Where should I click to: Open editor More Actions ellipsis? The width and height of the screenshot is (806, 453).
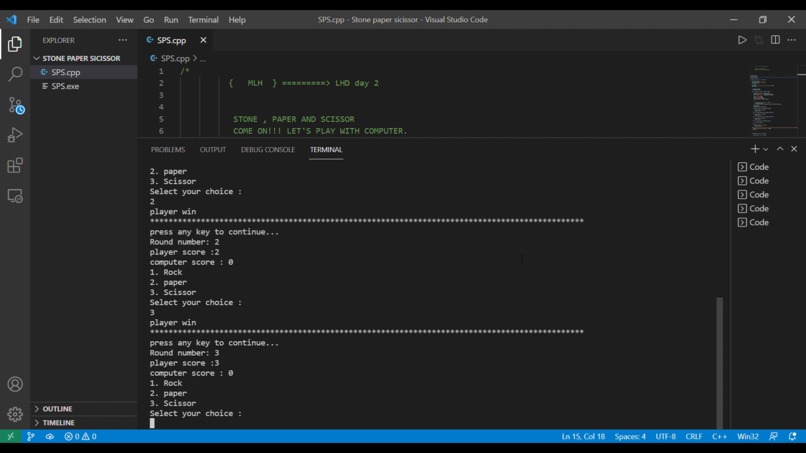792,40
